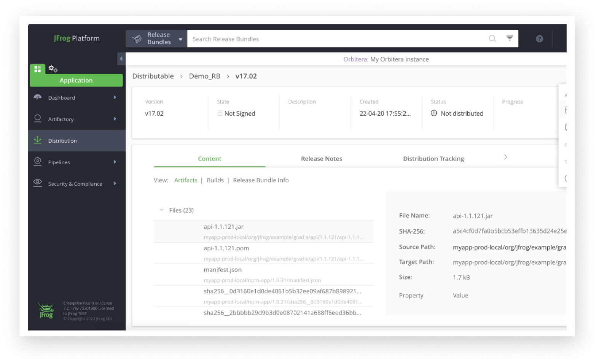Click the Value column header

tap(460, 296)
